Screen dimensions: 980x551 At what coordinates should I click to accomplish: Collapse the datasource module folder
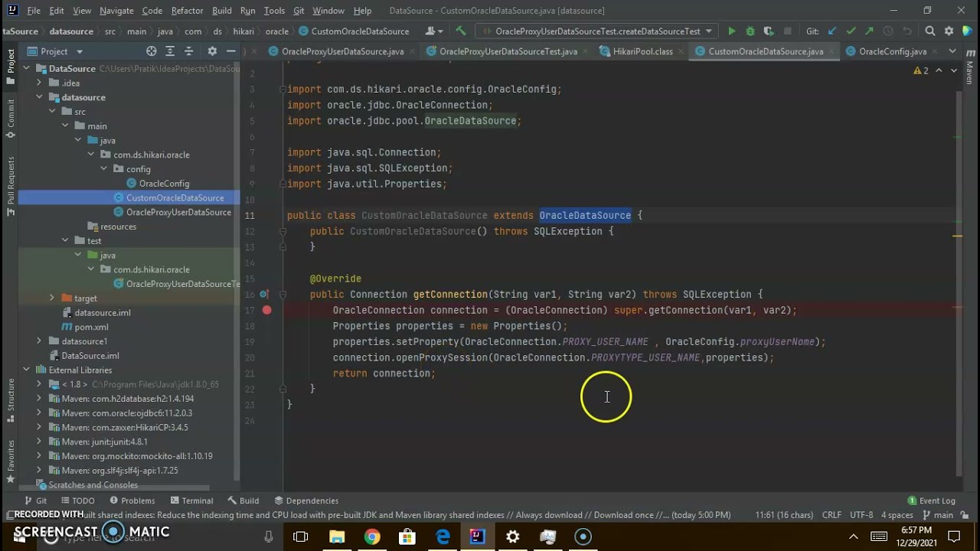tap(39, 97)
